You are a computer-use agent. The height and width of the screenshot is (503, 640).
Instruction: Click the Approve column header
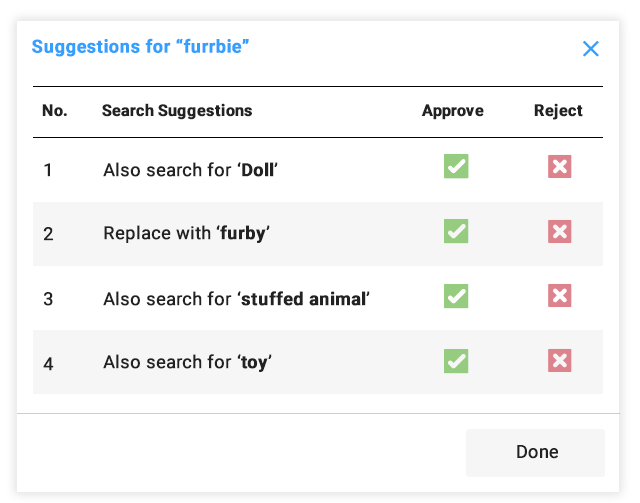[452, 111]
